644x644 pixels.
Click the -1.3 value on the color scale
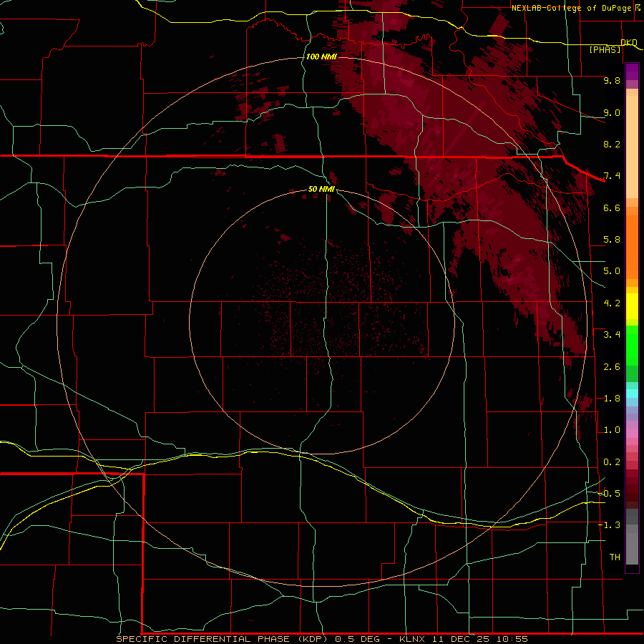[x=609, y=525]
